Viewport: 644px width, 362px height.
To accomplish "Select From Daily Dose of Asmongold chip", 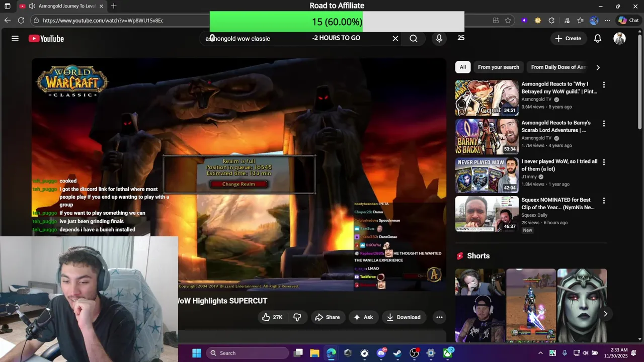I will (558, 67).
